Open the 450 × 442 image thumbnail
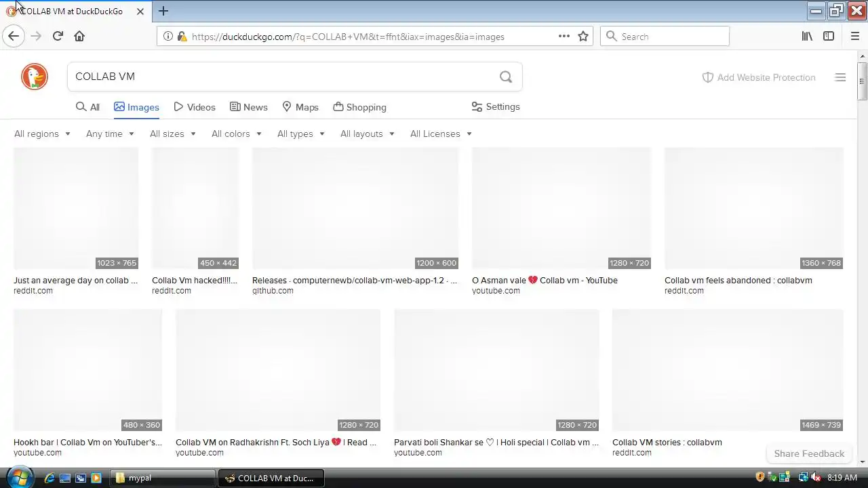This screenshot has width=868, height=488. (x=195, y=209)
